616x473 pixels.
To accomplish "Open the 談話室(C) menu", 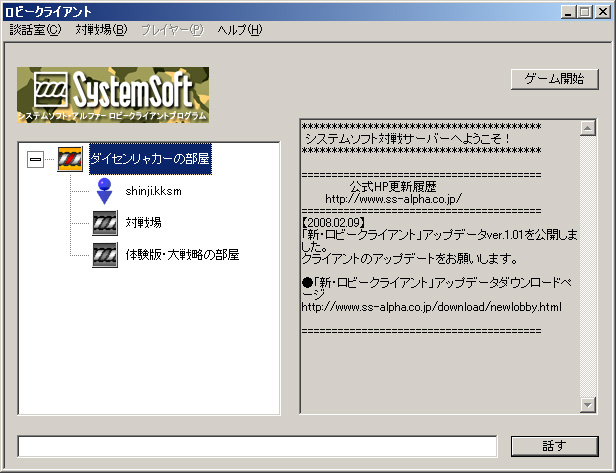I will [35, 30].
